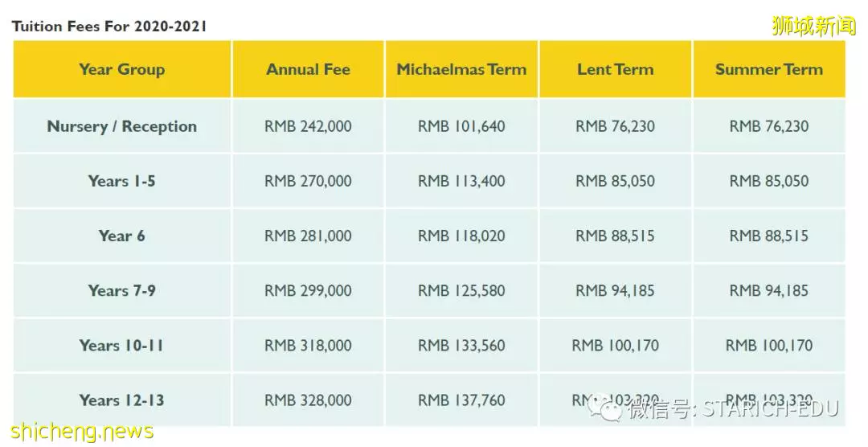Click the Years 10-11 row label
The width and height of the screenshot is (868, 447).
click(122, 346)
